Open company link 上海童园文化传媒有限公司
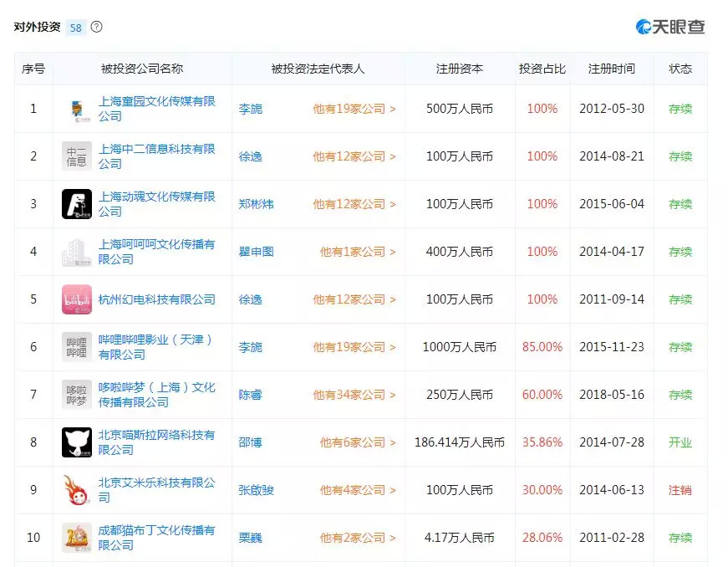Viewport: 728px width, 567px height. point(156,109)
